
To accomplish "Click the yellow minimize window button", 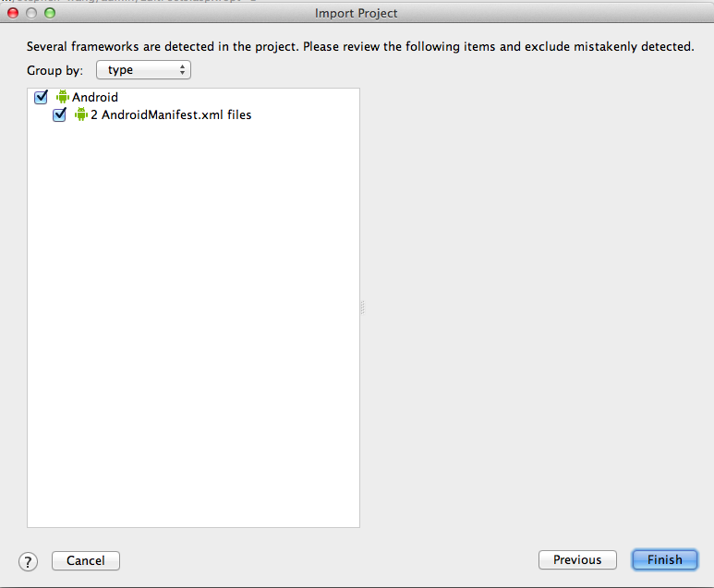I will (31, 14).
